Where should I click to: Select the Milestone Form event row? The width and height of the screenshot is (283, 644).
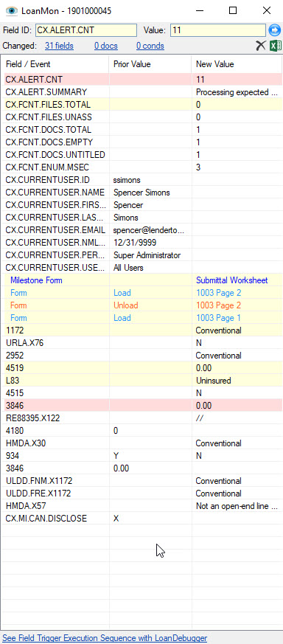pos(141,280)
